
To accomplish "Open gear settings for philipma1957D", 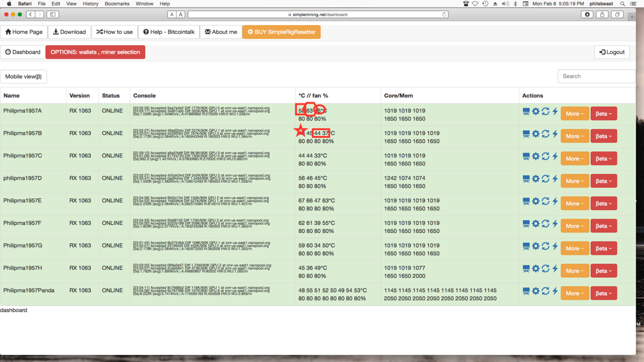I will coord(536,178).
